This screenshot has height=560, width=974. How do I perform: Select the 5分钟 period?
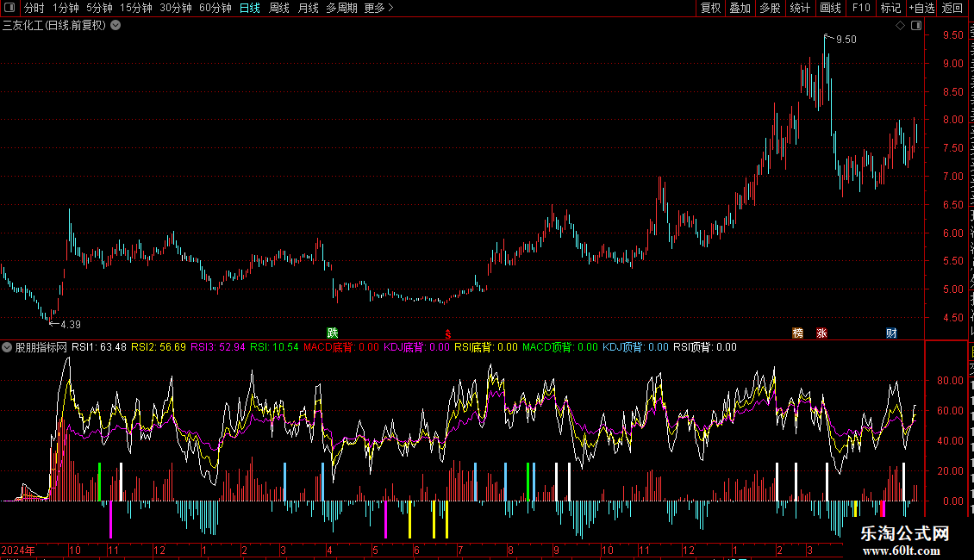(x=99, y=8)
